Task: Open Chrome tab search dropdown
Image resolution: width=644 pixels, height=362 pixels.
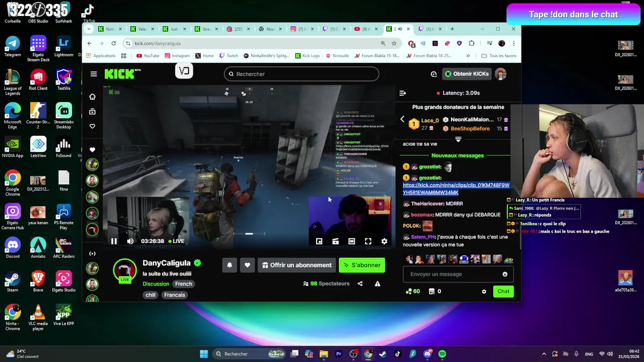Action: pyautogui.click(x=89, y=29)
